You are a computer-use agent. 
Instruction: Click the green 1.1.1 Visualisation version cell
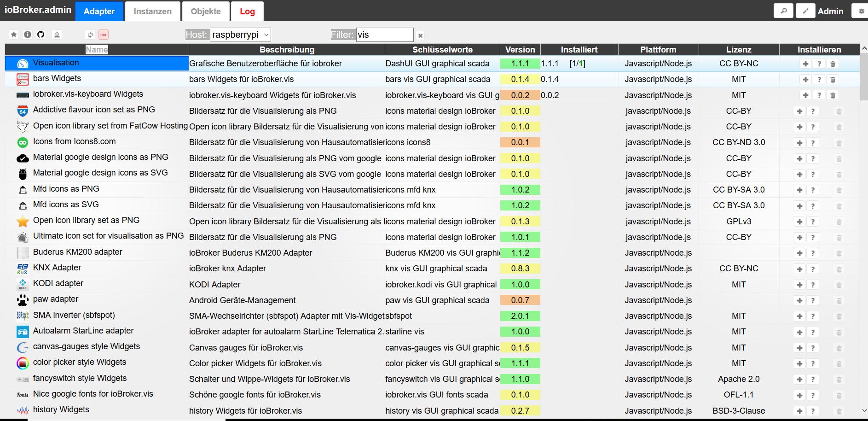tap(520, 64)
